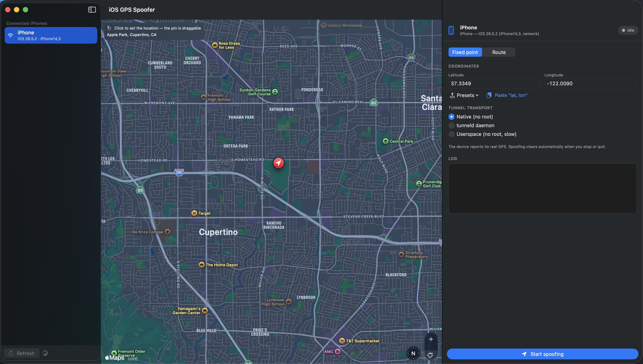
Task: Select iPhone in Connected iPhones list
Action: 51,35
